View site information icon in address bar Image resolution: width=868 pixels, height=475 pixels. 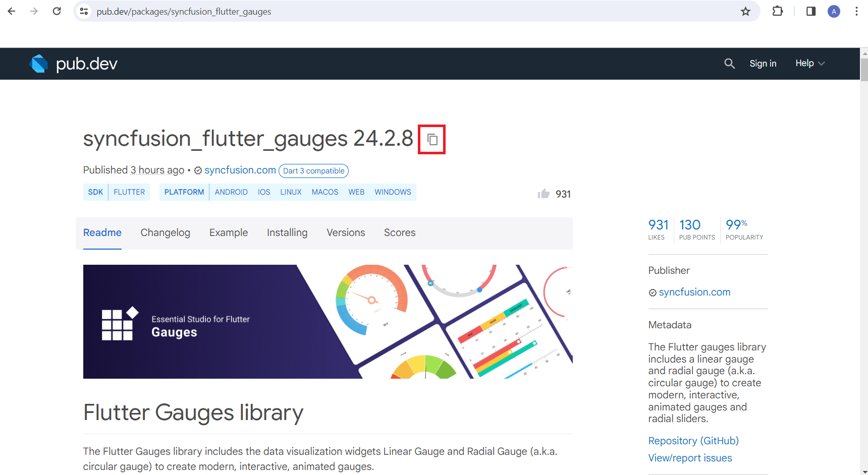click(84, 11)
